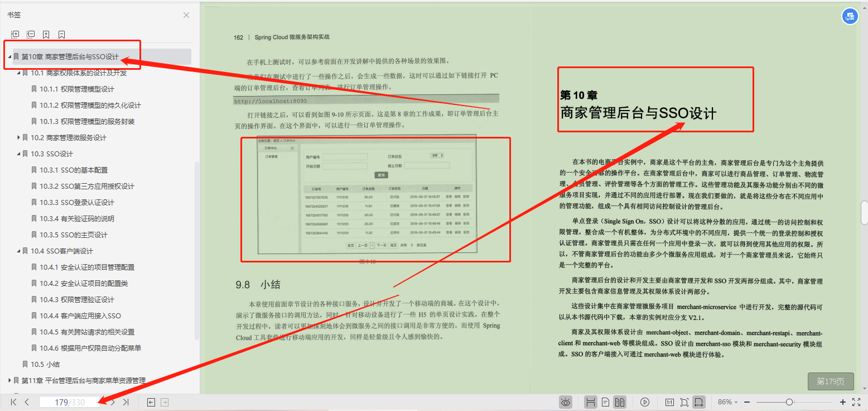Enter full screen mode
Viewport: 868px width, 411px height.
tap(857, 402)
